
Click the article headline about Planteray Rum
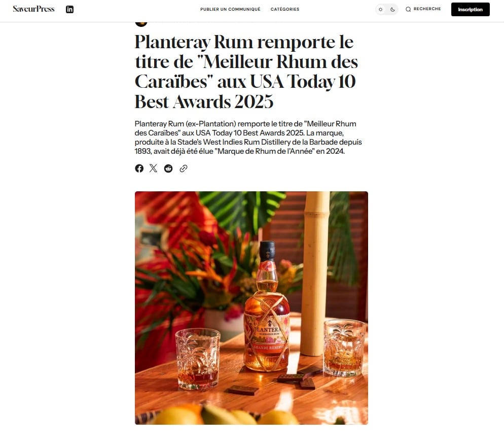246,72
